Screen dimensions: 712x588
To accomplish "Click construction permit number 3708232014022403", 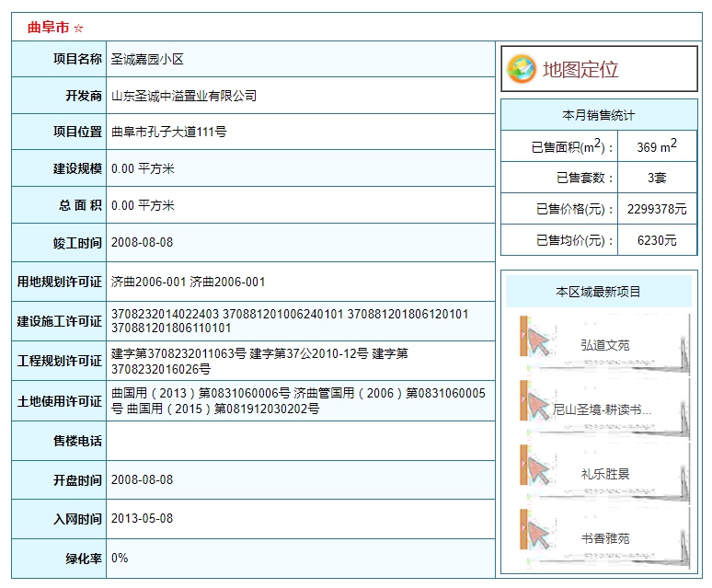I will (166, 314).
